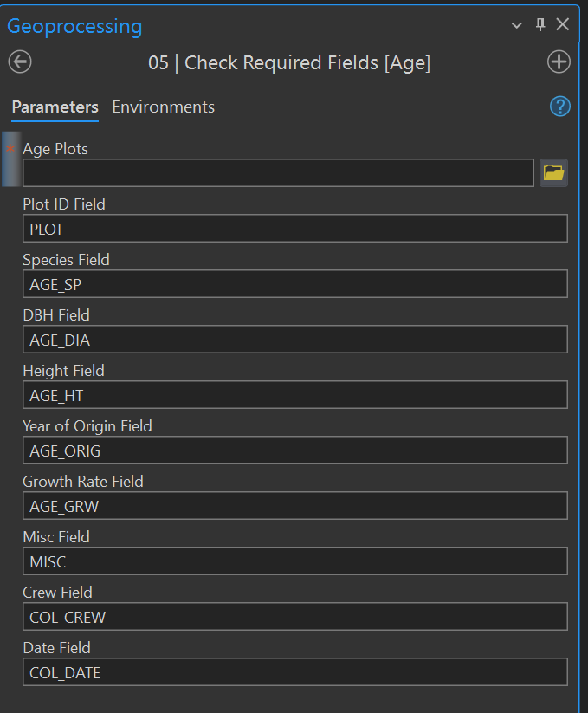Click the back arrow in Geoprocessing pane
Viewport: 588px width, 713px height.
(x=20, y=62)
